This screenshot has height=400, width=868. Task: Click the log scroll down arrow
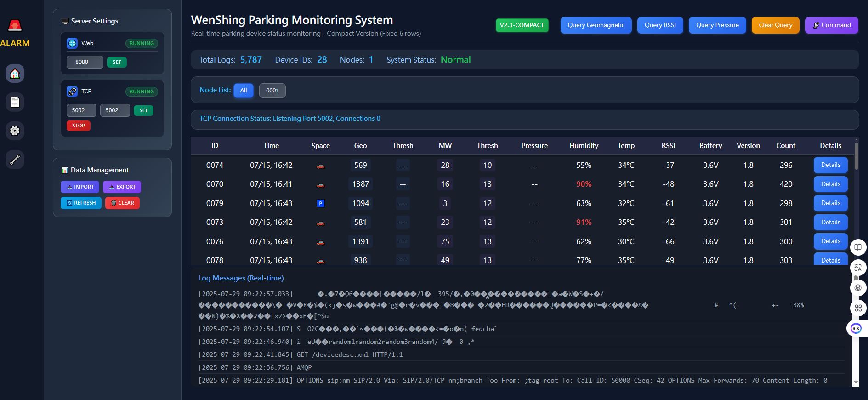(855, 382)
